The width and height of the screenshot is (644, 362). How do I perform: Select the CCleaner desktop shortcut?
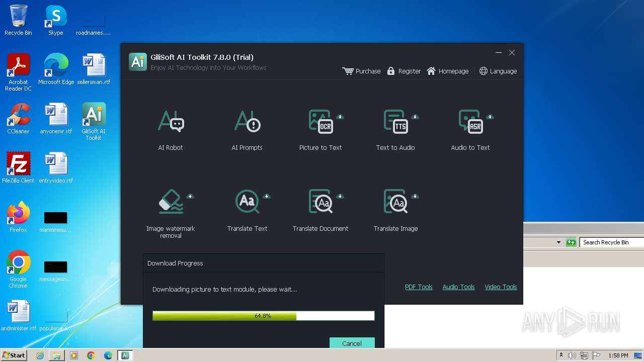18,119
